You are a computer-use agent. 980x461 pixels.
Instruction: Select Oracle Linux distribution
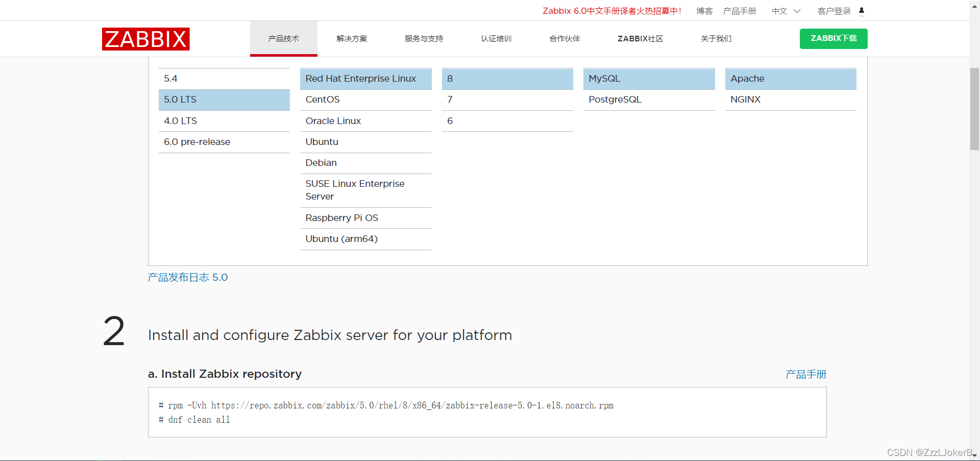[365, 121]
